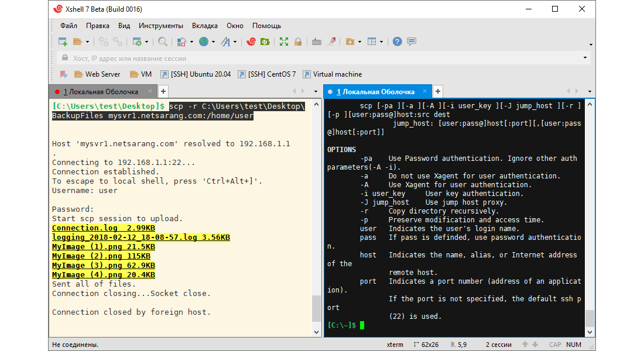Click the host address input field
Screen dimensions: 644x351
click(324, 58)
